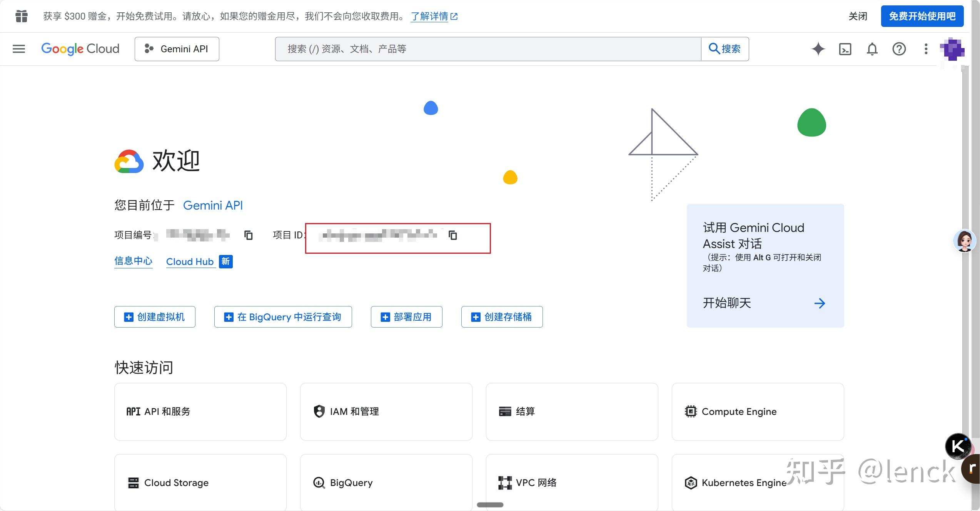
Task: Click the gift icon in the promo banner
Action: 22,16
